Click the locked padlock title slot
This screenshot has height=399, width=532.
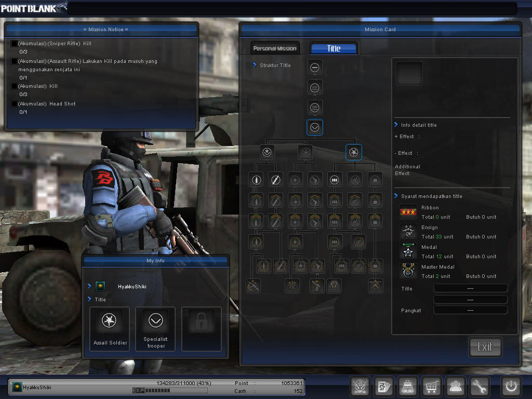coord(202,329)
